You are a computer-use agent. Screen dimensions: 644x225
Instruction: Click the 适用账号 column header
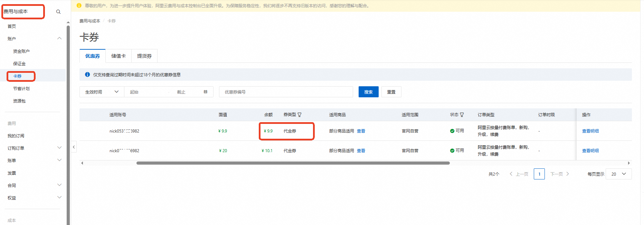click(x=118, y=115)
